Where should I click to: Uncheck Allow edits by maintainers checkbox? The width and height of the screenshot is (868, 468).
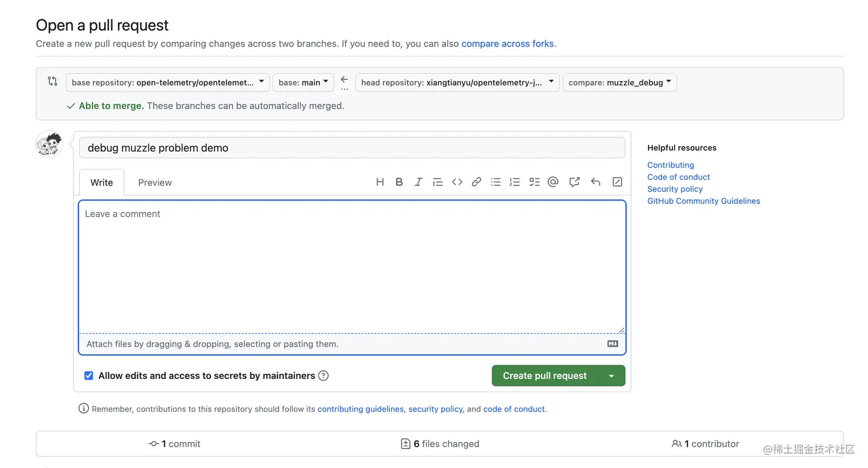[x=88, y=376]
